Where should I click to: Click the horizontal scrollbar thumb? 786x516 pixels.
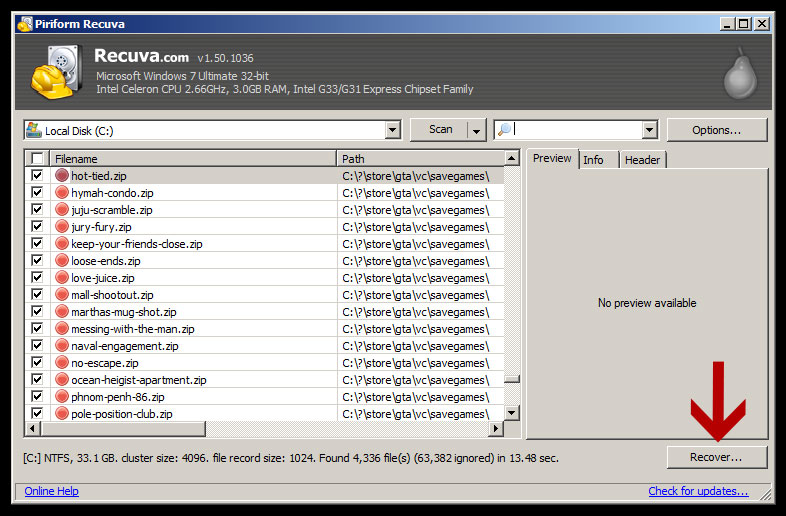tap(123, 429)
